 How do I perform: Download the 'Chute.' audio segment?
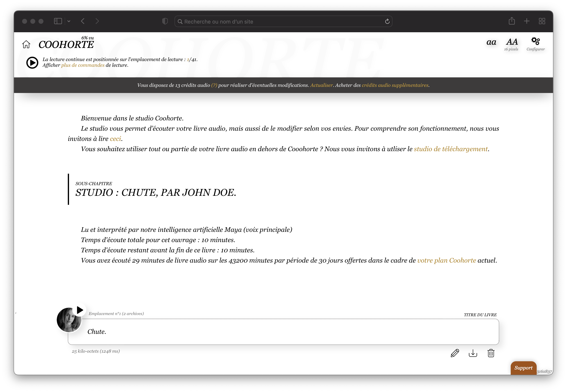tap(473, 353)
